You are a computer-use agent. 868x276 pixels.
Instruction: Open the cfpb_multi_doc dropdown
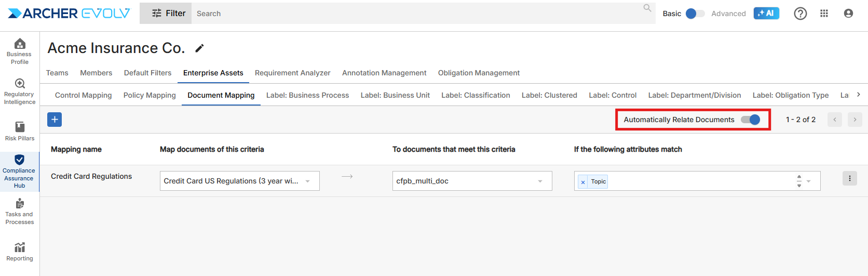pyautogui.click(x=540, y=181)
